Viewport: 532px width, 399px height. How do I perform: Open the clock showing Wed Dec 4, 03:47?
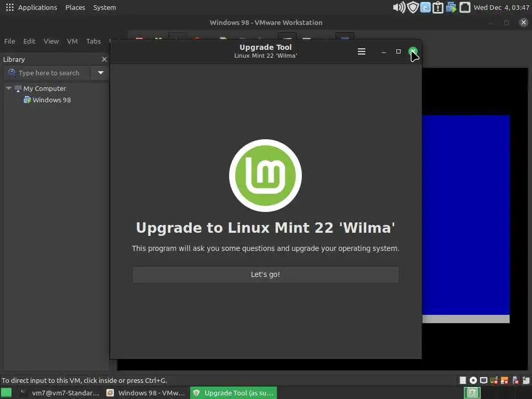pyautogui.click(x=501, y=7)
